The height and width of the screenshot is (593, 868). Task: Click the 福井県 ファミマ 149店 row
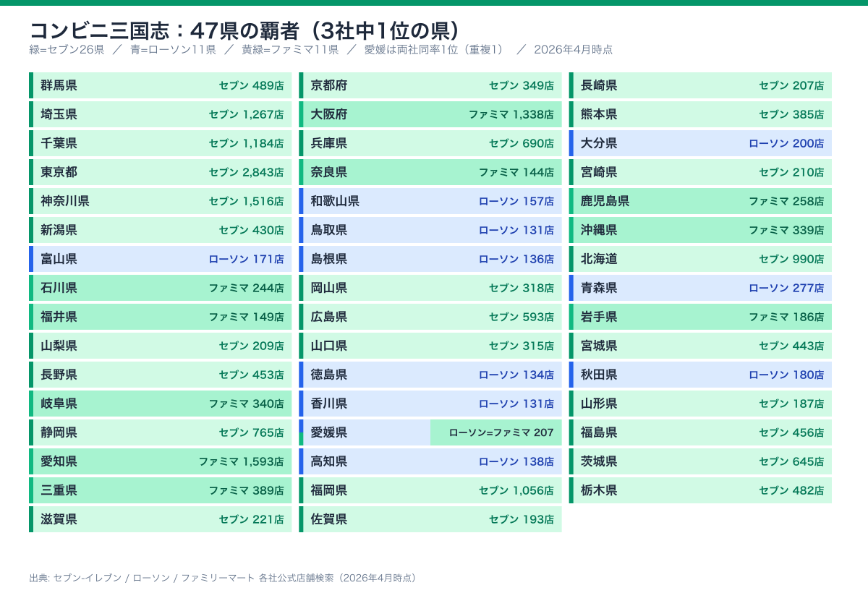tap(161, 317)
